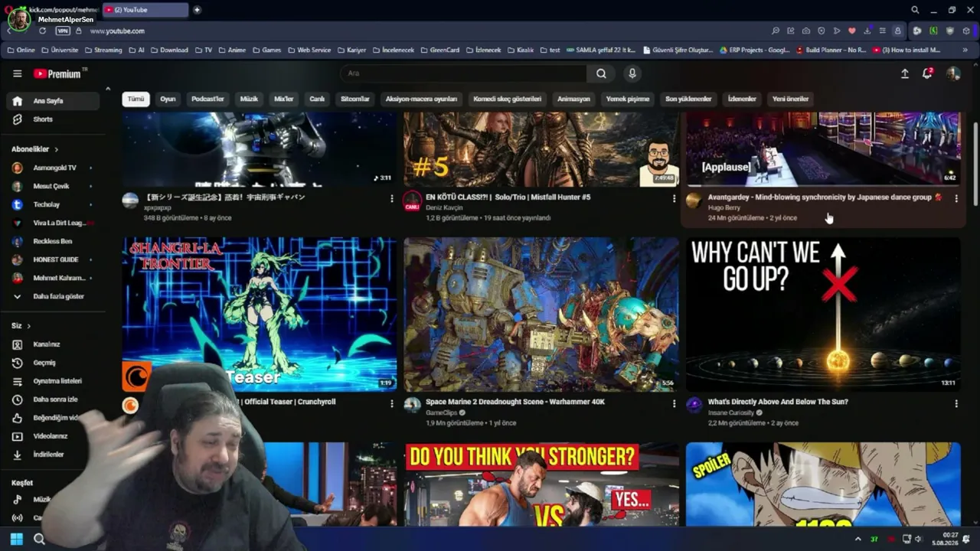Screen dimensions: 980x551
Task: Open Shorts in the sidebar
Action: pos(53,119)
